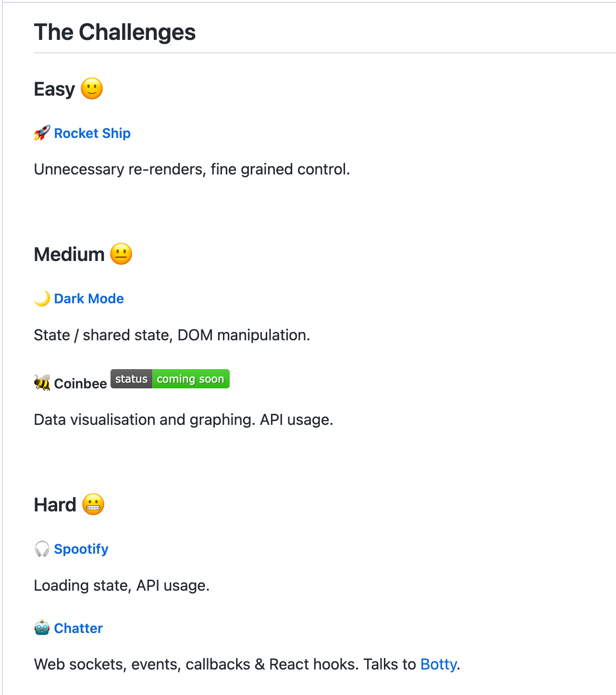Image resolution: width=616 pixels, height=695 pixels.
Task: Click the neutral face next to Medium
Action: click(121, 254)
